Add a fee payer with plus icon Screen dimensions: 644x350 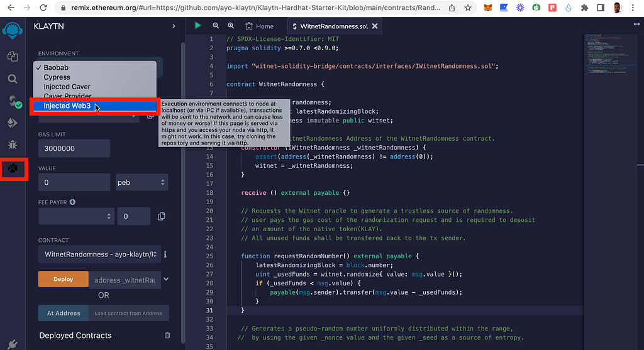tap(73, 202)
